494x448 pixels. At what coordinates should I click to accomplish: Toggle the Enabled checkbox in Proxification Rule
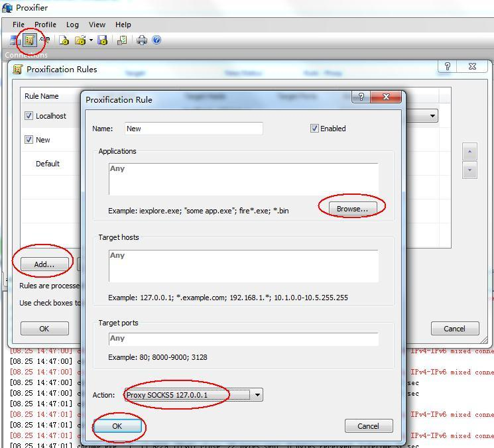[314, 129]
